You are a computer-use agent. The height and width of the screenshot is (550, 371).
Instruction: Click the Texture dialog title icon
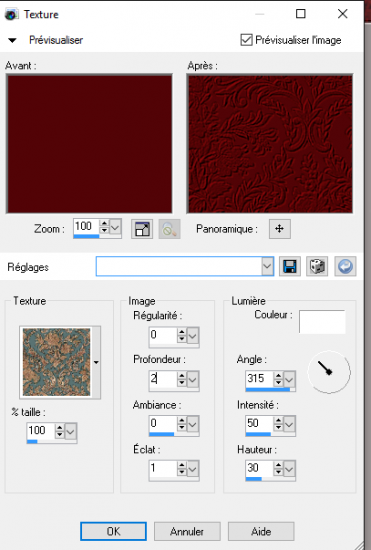(x=12, y=14)
